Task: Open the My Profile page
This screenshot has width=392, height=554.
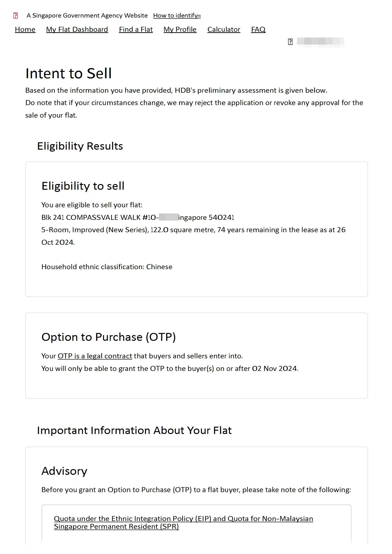Action: [180, 29]
